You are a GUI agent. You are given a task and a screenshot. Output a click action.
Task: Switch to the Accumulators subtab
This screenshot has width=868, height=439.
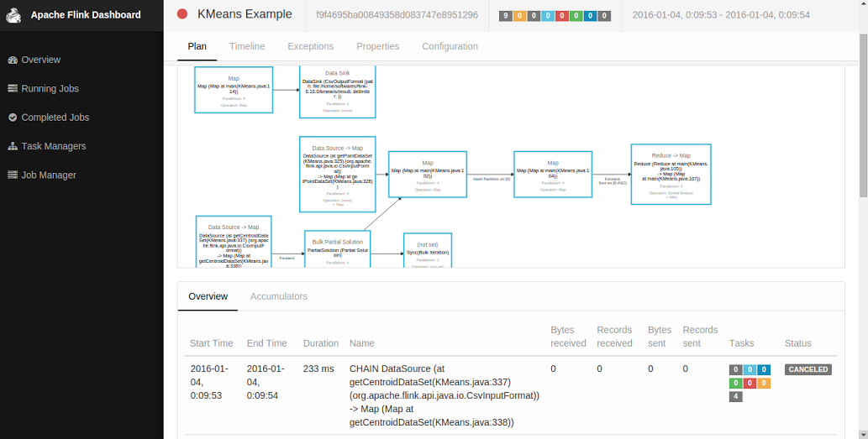point(278,296)
